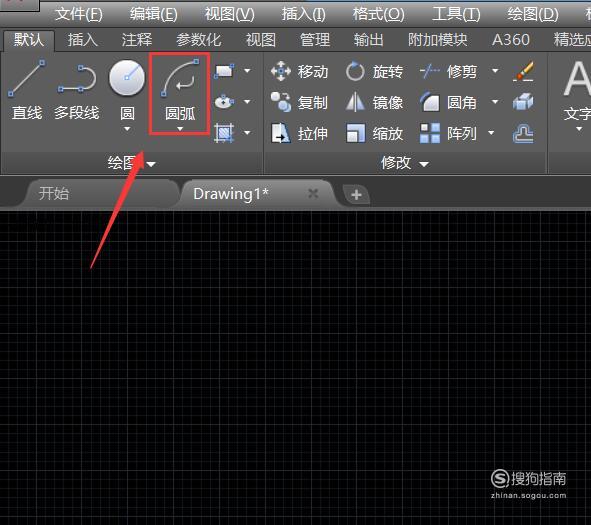This screenshot has width=591, height=525.
Task: Close the Drawing1* tab
Action: point(313,194)
